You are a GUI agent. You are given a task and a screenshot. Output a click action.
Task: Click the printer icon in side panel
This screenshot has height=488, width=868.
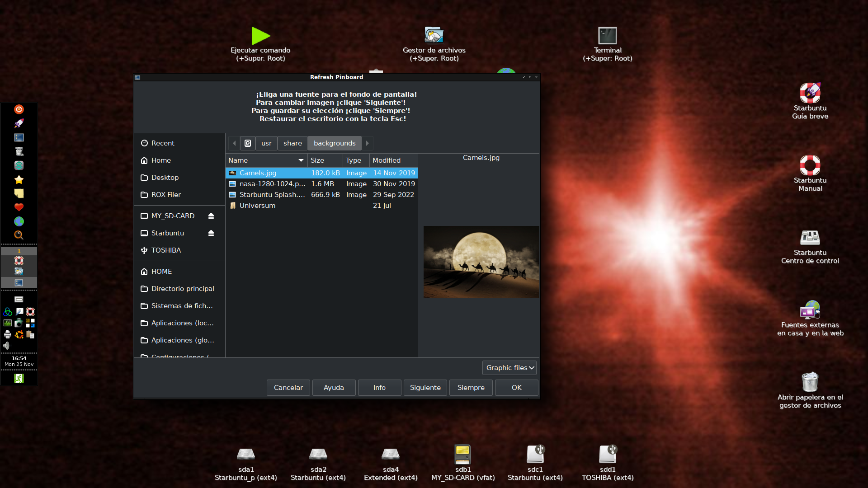point(8,334)
